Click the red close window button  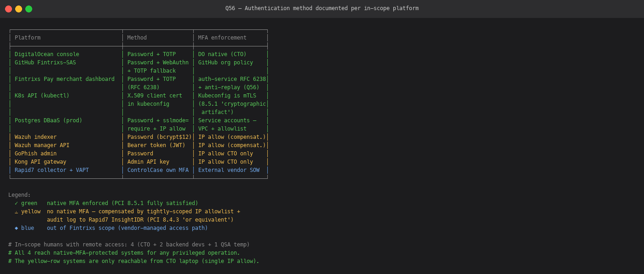[x=8, y=9]
